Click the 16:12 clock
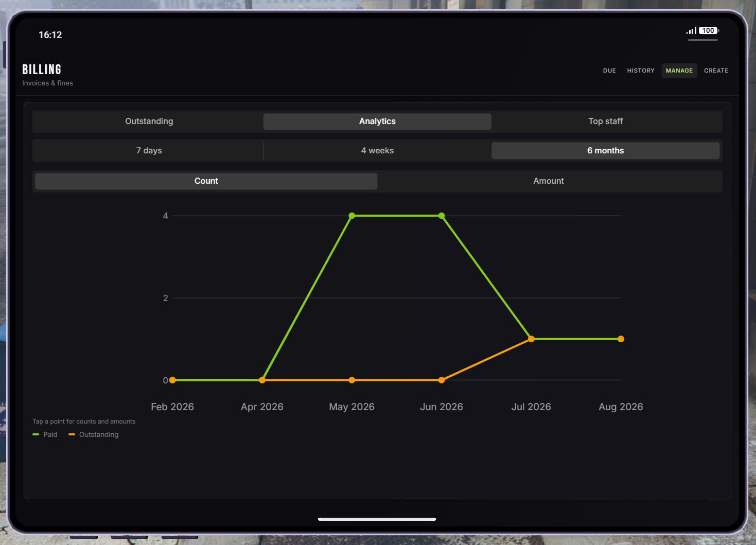 coord(50,35)
